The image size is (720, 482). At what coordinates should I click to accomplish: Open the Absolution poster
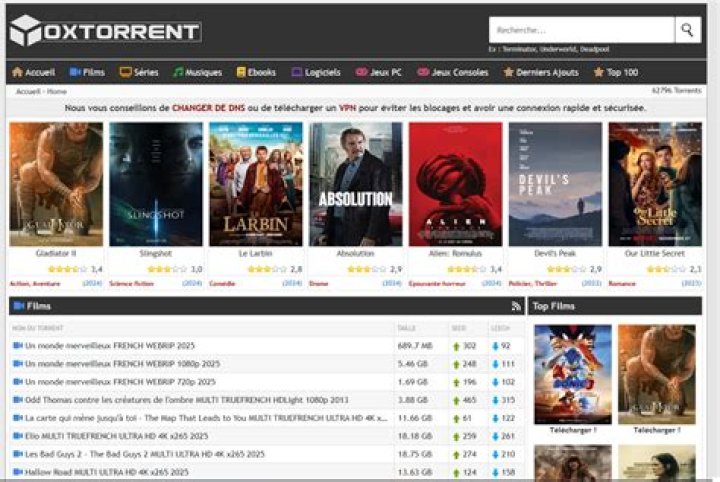tap(355, 184)
